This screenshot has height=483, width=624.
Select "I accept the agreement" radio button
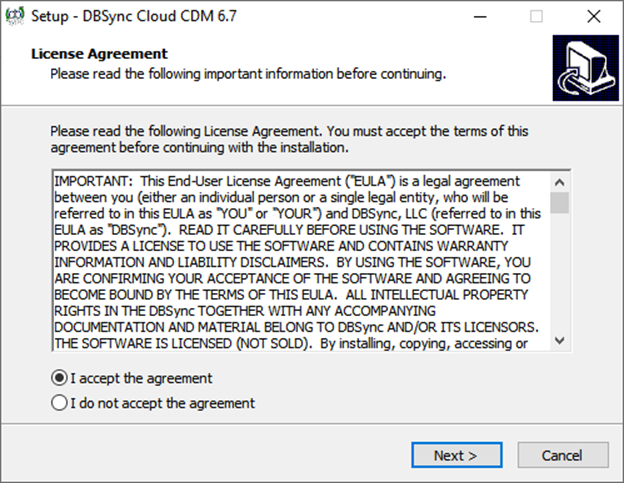coord(60,378)
